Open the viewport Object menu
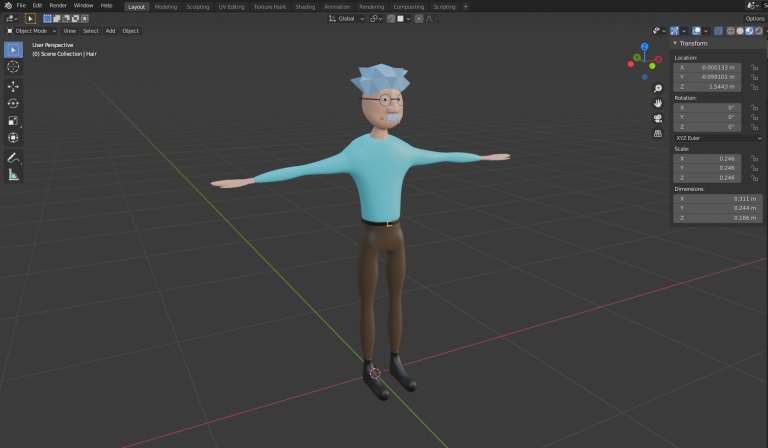Image resolution: width=768 pixels, height=448 pixels. click(130, 31)
